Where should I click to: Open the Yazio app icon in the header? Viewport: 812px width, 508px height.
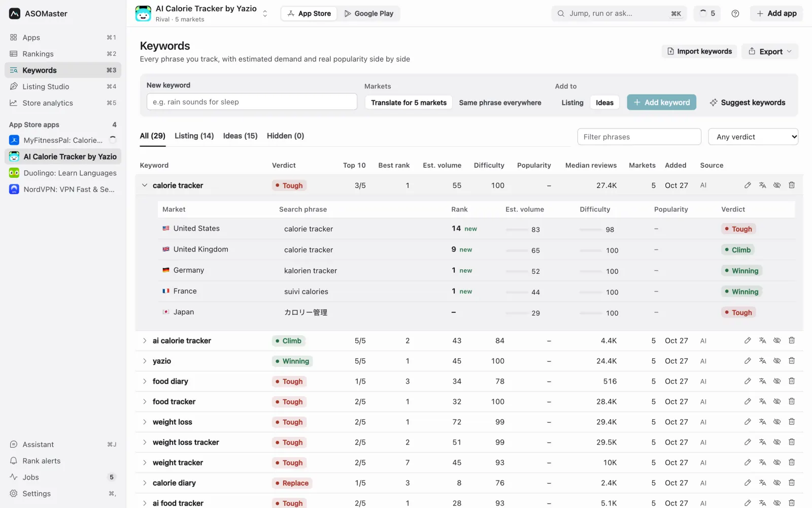143,14
